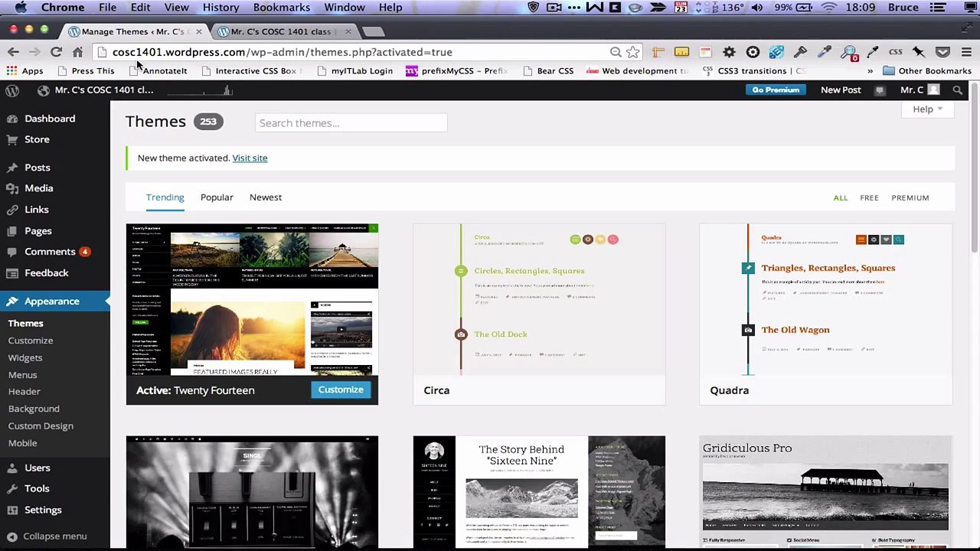980x551 pixels.
Task: Click the Go Premium button
Action: pos(776,90)
